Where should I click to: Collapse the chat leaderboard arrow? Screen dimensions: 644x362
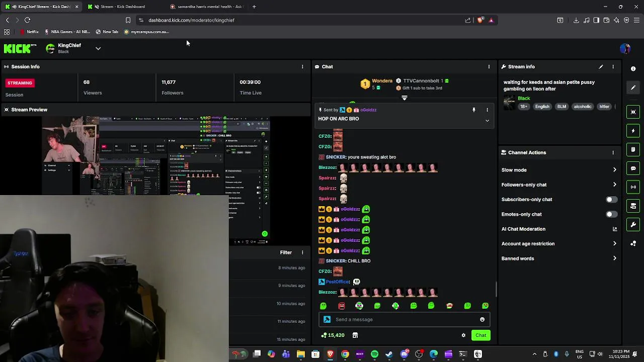(x=404, y=98)
